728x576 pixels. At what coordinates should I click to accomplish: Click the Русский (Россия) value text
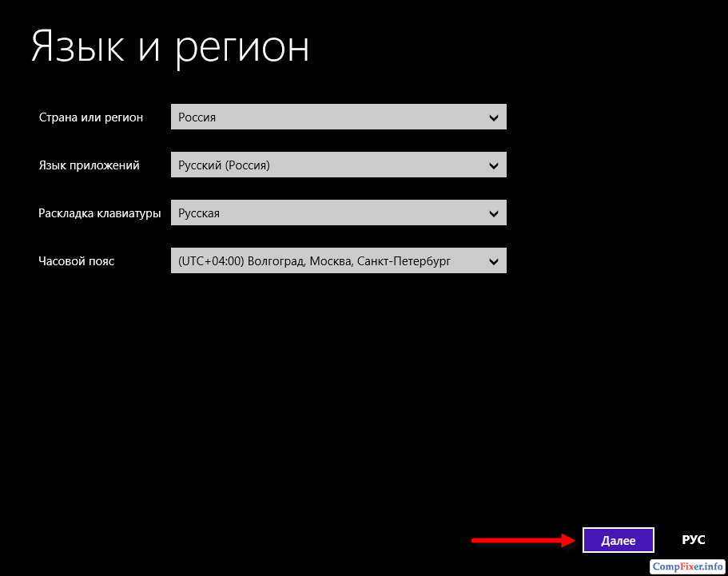[x=224, y=165]
